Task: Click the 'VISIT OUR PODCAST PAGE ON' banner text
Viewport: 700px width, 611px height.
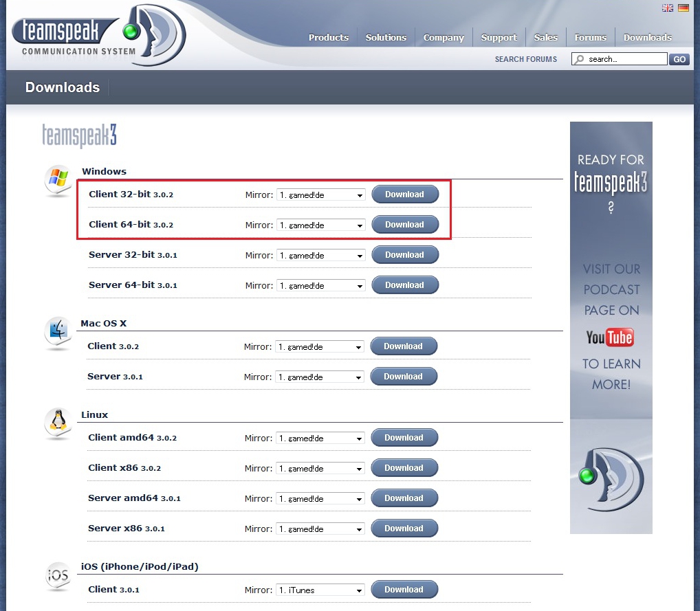Action: (x=611, y=289)
